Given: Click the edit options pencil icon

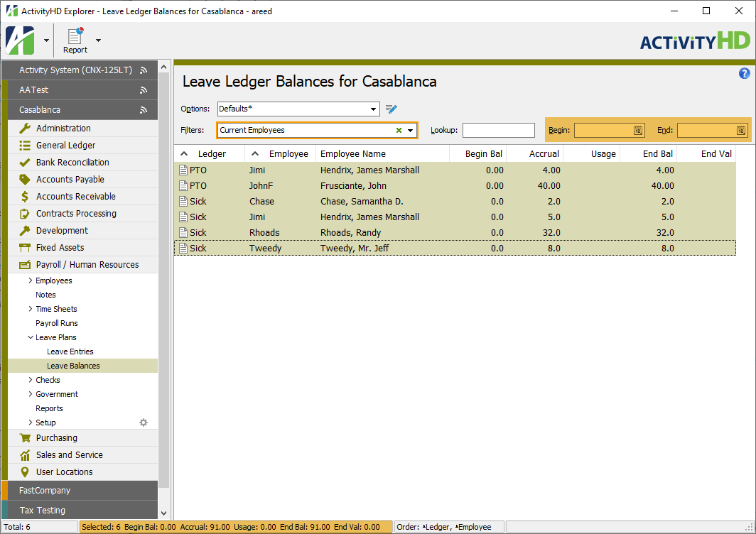Looking at the screenshot, I should tap(391, 109).
